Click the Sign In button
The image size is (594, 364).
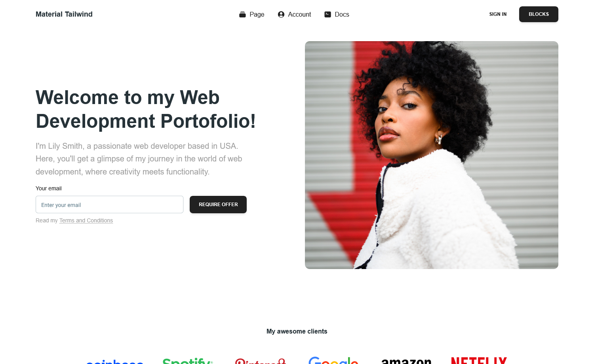tap(498, 14)
